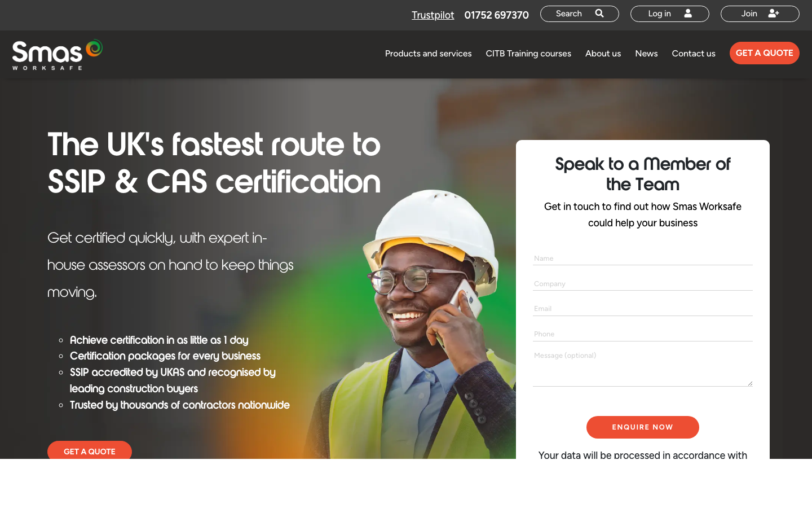This screenshot has width=812, height=508.
Task: Click the Join user-plus icon
Action: click(773, 13)
